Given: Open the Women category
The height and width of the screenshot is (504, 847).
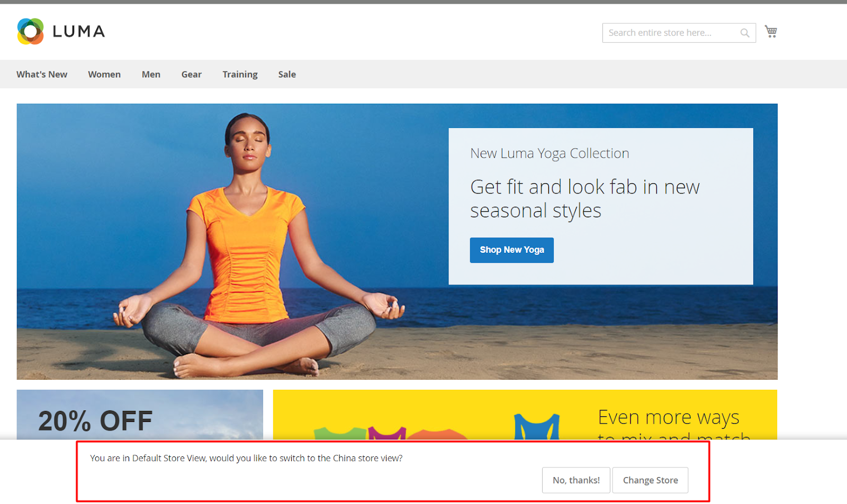Looking at the screenshot, I should 104,75.
